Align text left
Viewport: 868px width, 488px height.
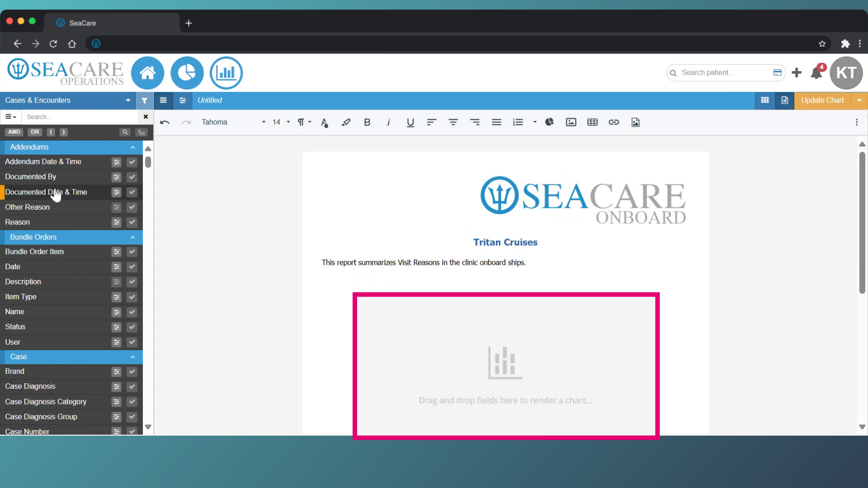click(431, 122)
